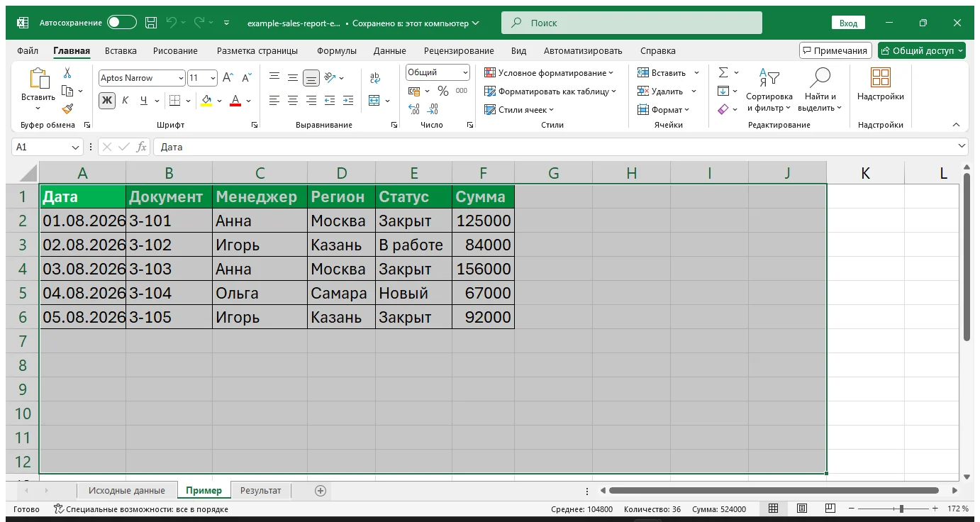Screen dimensions: 980x522
Task: Decrease decimal places icon
Action: click(433, 109)
